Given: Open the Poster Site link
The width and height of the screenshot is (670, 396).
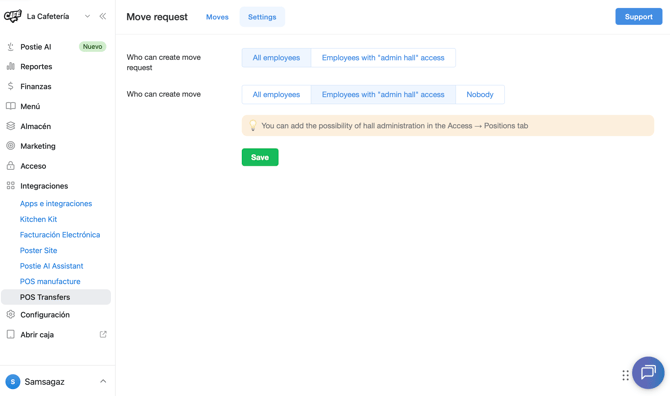Looking at the screenshot, I should 38,250.
